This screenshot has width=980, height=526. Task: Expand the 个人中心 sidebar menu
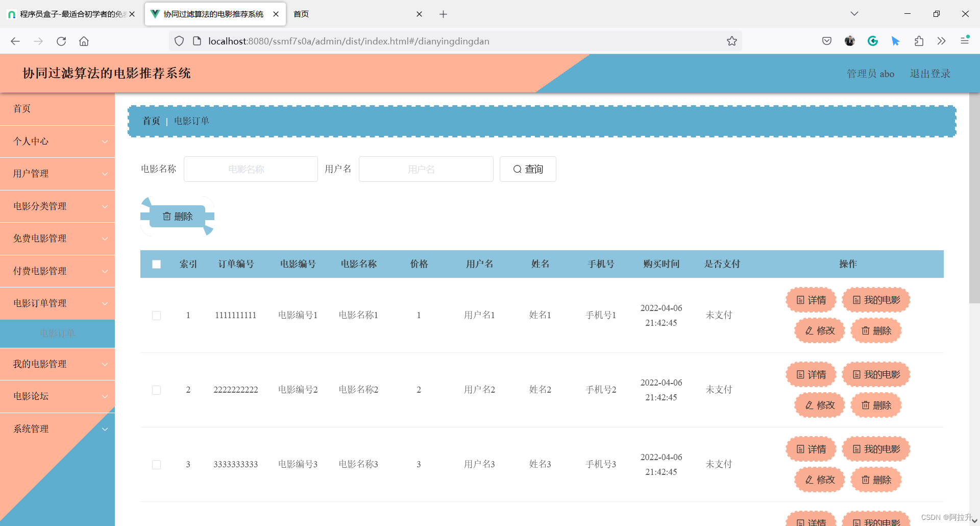57,141
